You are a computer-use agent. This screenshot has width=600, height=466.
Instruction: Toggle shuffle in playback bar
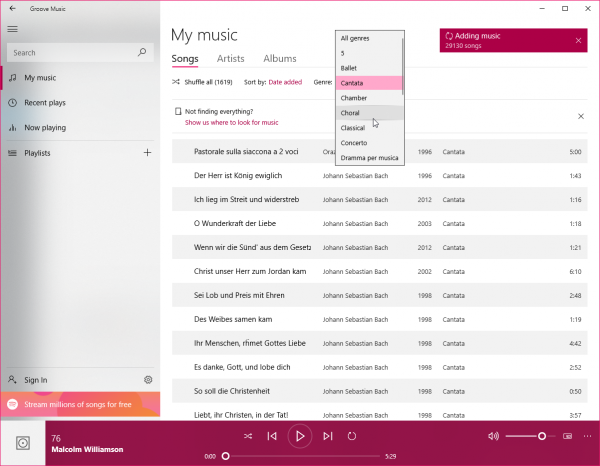click(248, 436)
